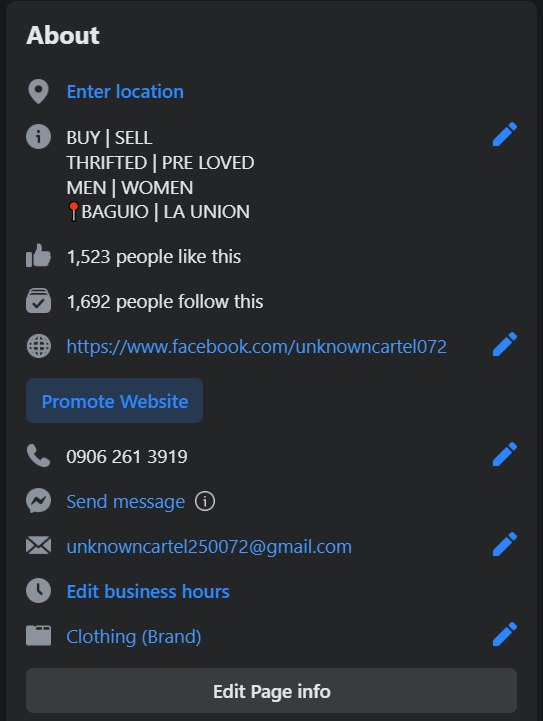Edit the website URL with its pencil icon

point(505,344)
